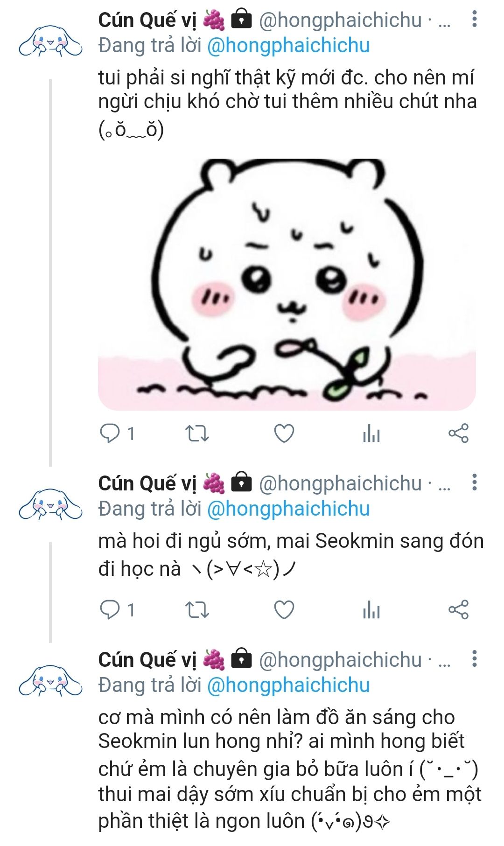
Task: Open more options menu on first tweet
Action: (474, 19)
